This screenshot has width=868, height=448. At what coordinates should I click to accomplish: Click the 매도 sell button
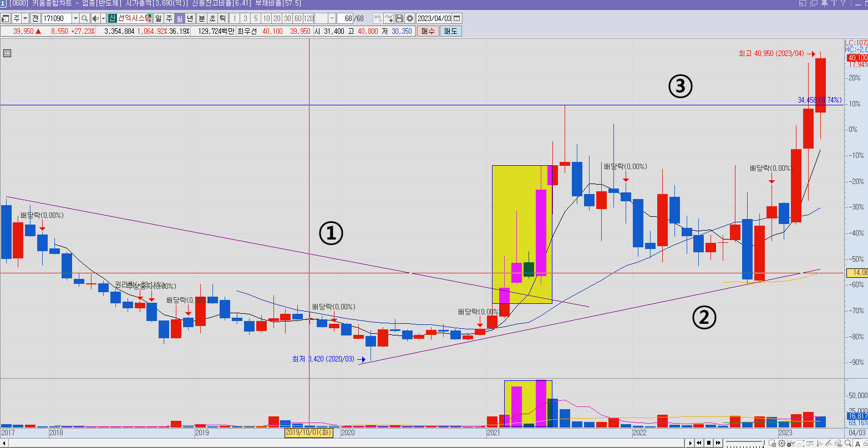(x=450, y=31)
